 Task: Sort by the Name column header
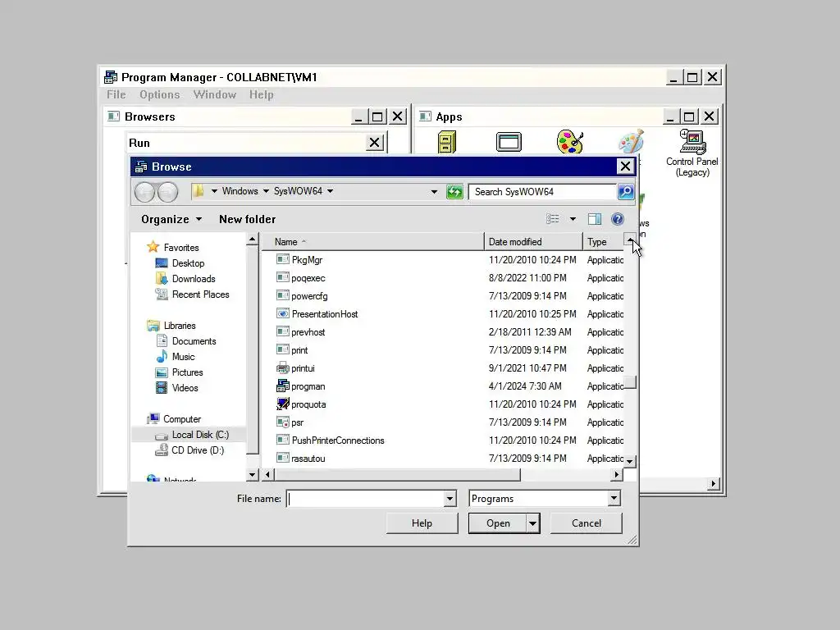coord(373,242)
